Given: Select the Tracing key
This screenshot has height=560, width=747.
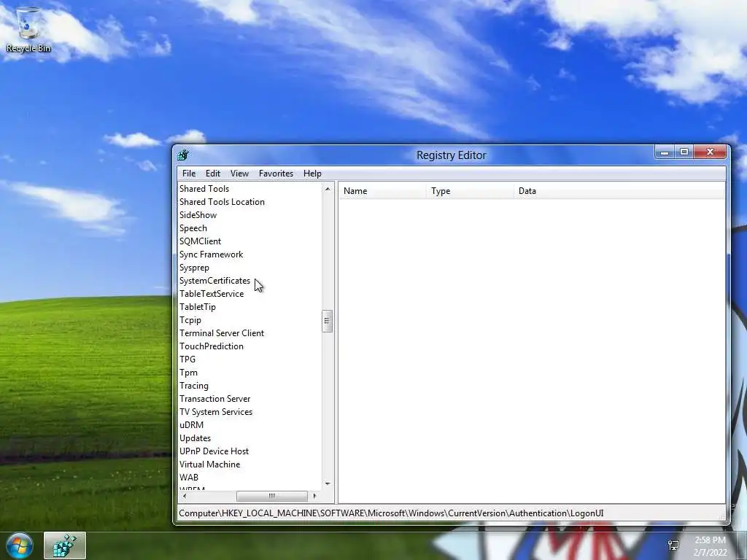Looking at the screenshot, I should point(194,386).
